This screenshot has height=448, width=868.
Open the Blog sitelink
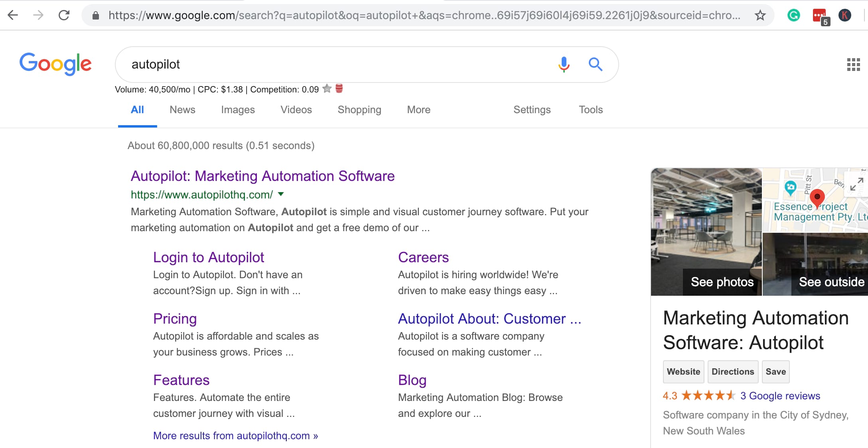[412, 380]
